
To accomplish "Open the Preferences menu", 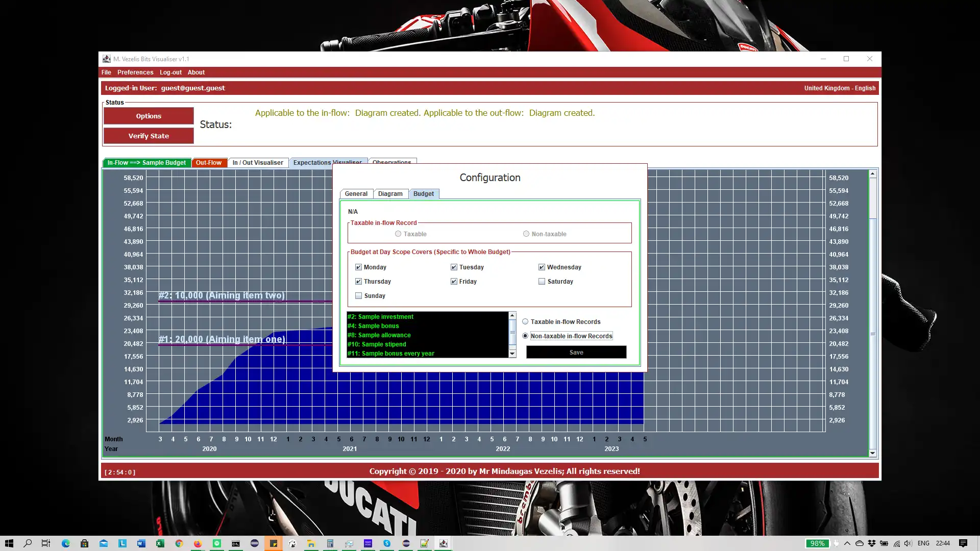I will (135, 72).
